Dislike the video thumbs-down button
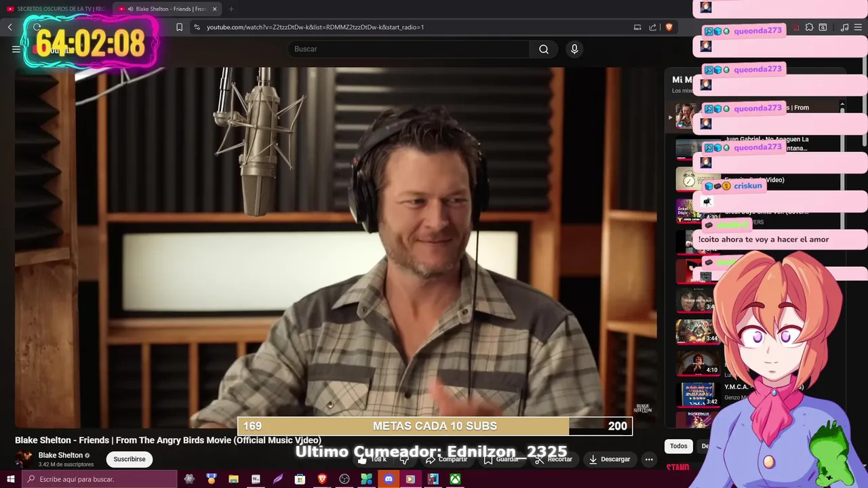This screenshot has width=868, height=488. pos(405,459)
